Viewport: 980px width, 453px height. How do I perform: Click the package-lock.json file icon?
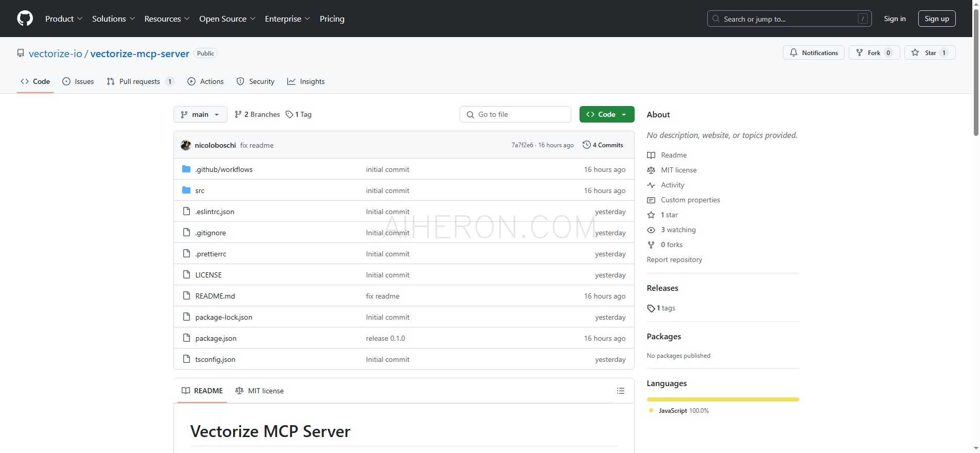point(186,317)
